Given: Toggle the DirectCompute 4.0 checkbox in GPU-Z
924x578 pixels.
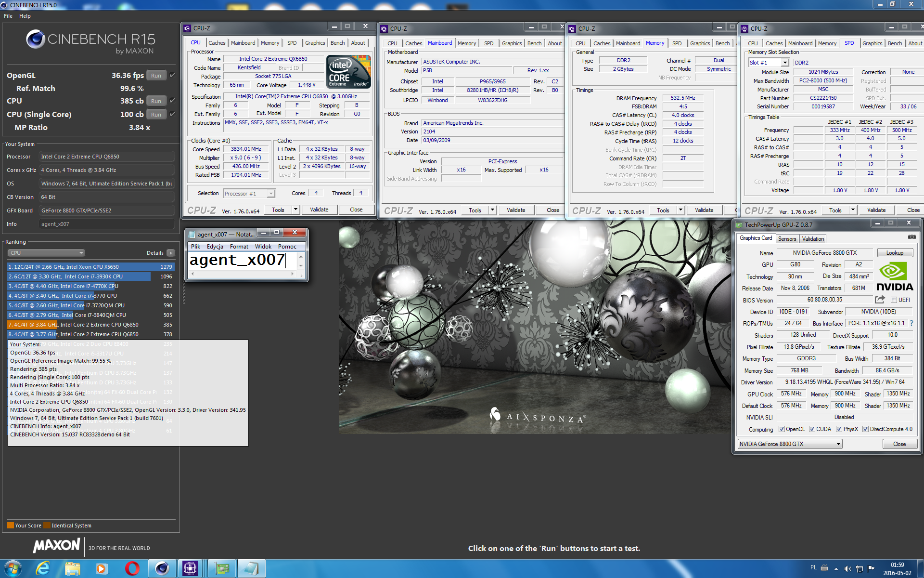Looking at the screenshot, I should click(x=865, y=429).
